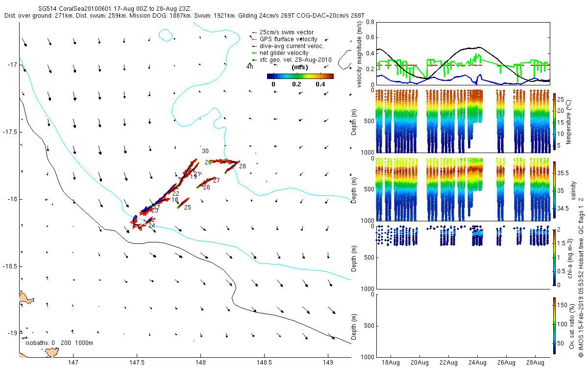This screenshot has width=588, height=368.
Task: Click the Ox. sat. ratio (%) colorbar
Action: pos(554,325)
